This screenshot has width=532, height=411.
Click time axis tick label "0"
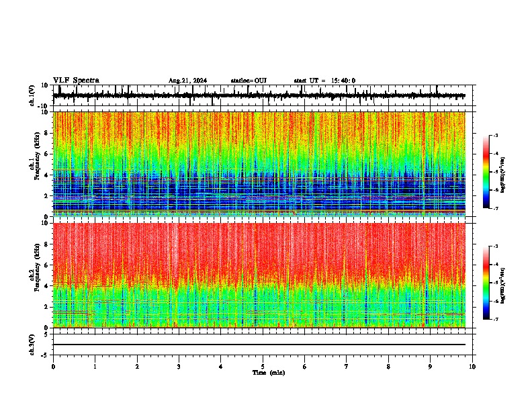53,367
